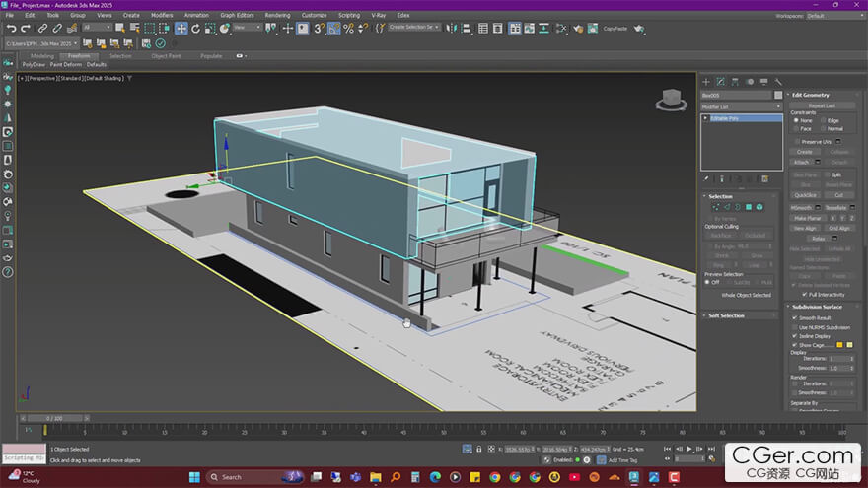Toggle the Angle Snap icon
Viewport: 868px width, 488px height.
click(x=334, y=29)
